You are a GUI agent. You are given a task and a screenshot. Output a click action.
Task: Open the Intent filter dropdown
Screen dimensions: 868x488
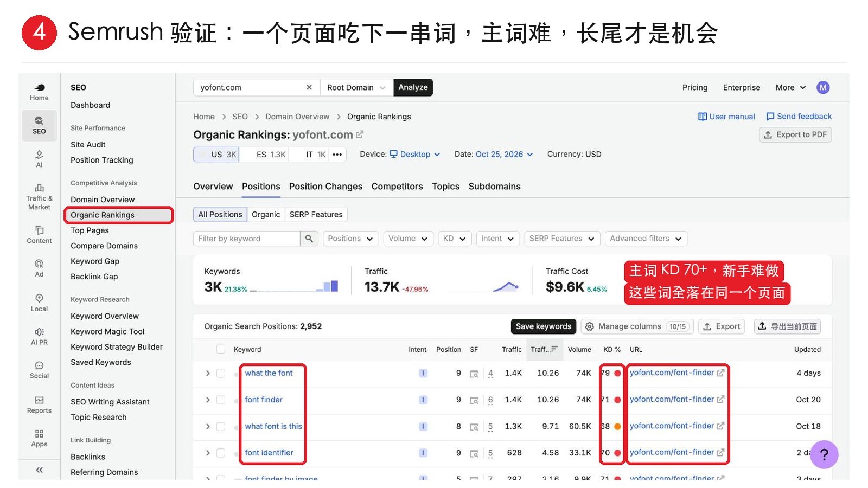coord(497,239)
